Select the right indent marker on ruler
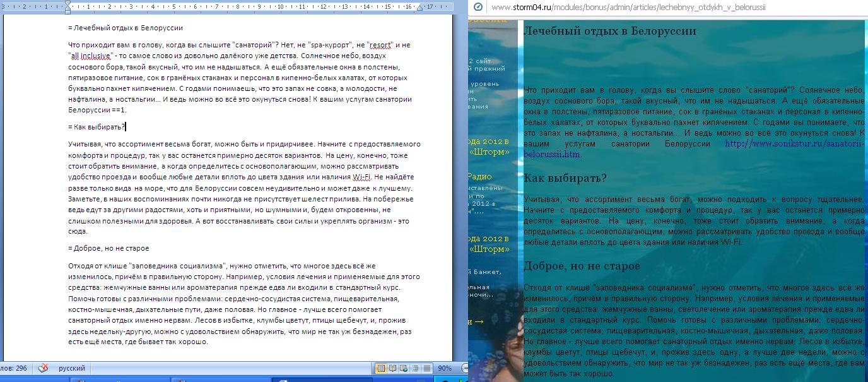Screen dimensions: 868x382 tap(420, 9)
